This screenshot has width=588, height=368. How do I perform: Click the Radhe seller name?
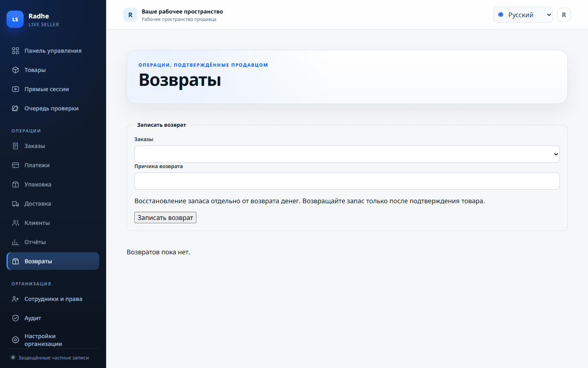coord(39,16)
